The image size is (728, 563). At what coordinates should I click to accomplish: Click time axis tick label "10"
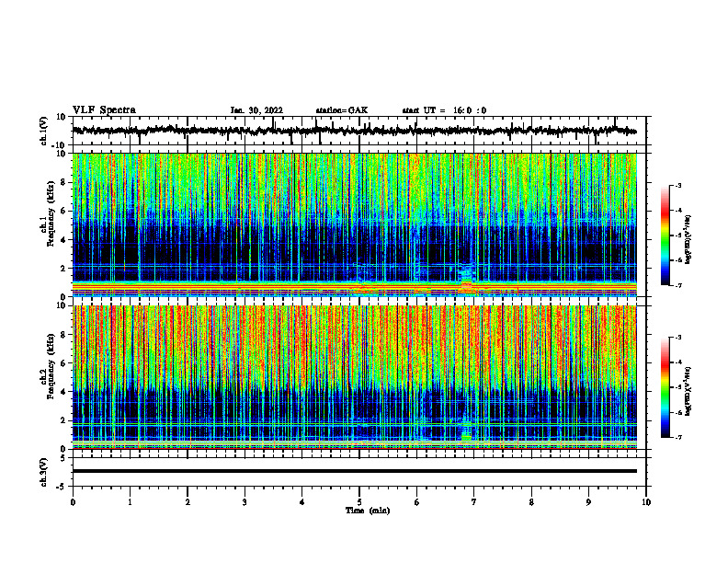[646, 502]
